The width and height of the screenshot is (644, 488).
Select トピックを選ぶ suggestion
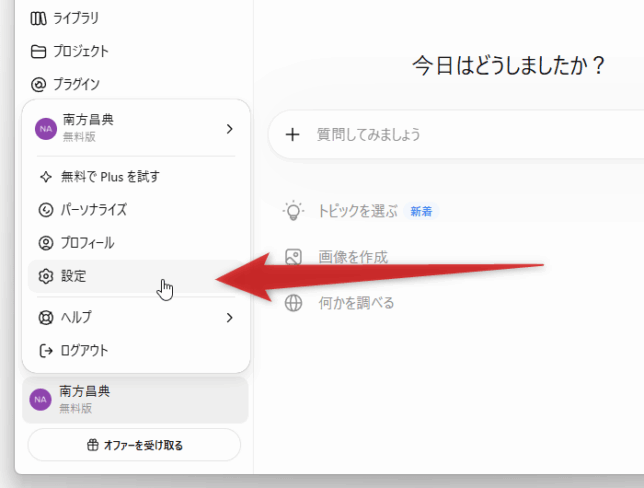[358, 211]
